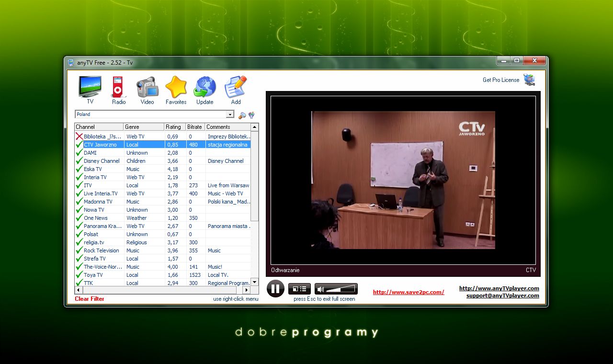Click Clear Filter link
This screenshot has height=364, width=613.
point(90,299)
